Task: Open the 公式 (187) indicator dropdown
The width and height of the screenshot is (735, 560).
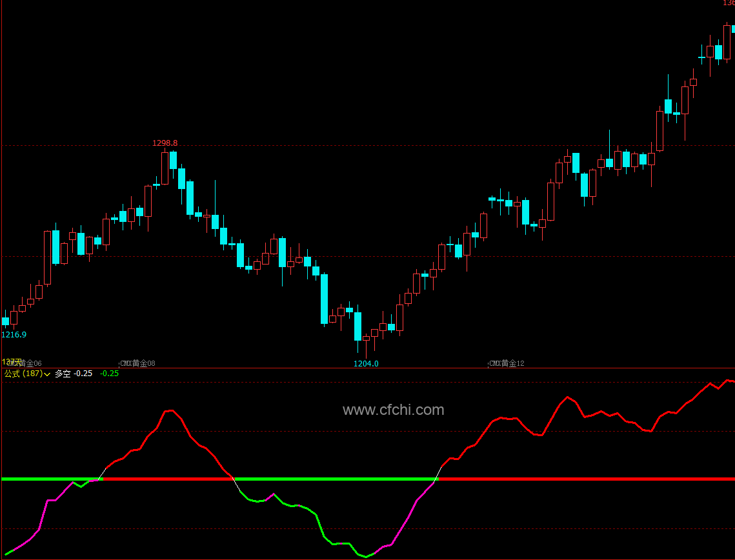Action: coord(27,374)
